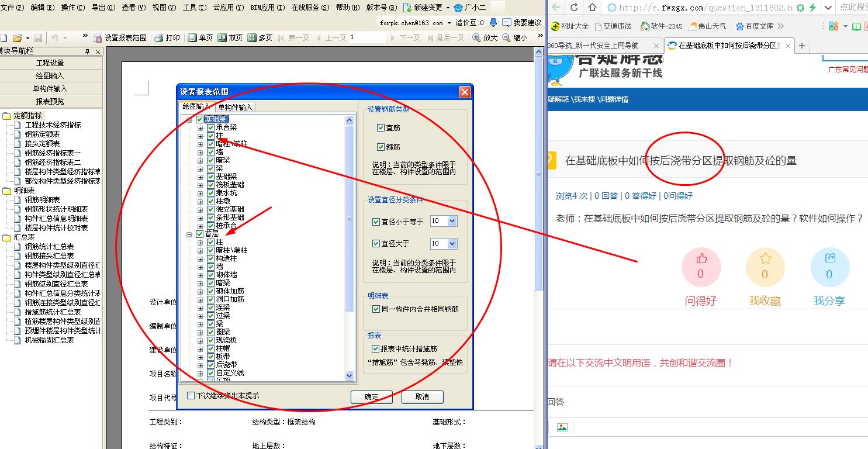868x449 pixels.
Task: Uncheck 报表中统计措施筋
Action: click(376, 348)
